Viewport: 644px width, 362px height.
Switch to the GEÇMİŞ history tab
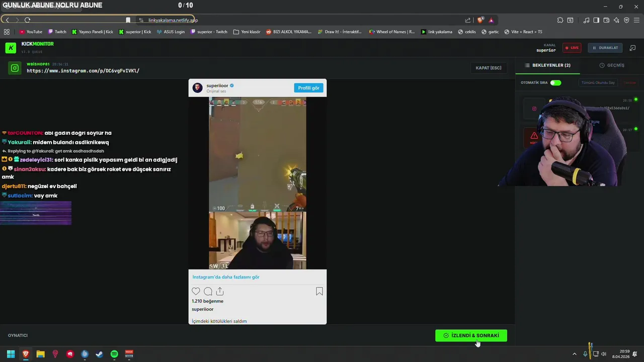(612, 65)
